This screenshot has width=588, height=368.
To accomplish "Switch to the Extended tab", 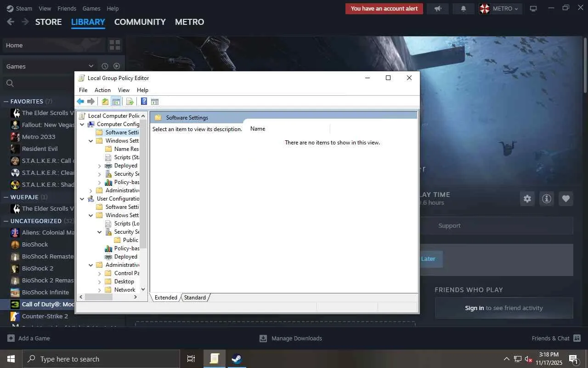I will coord(166,298).
